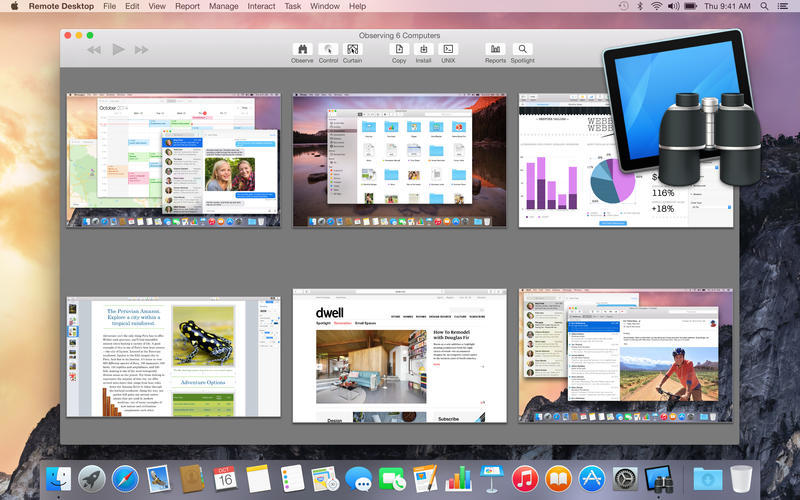Select the Observe binoculars tool
Image resolution: width=800 pixels, height=500 pixels.
pyautogui.click(x=302, y=49)
